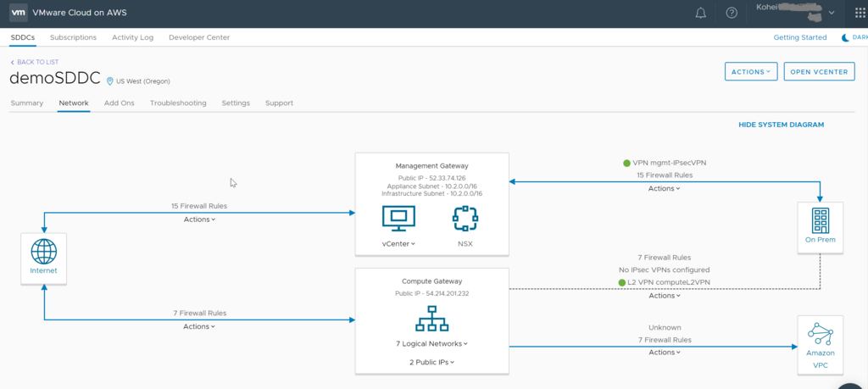This screenshot has width=868, height=389.
Task: Click the L2 VPN computeL2VPN label
Action: point(670,282)
